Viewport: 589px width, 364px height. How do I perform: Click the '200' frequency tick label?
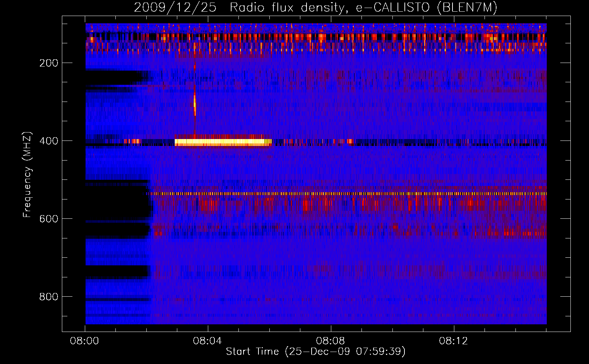click(49, 63)
